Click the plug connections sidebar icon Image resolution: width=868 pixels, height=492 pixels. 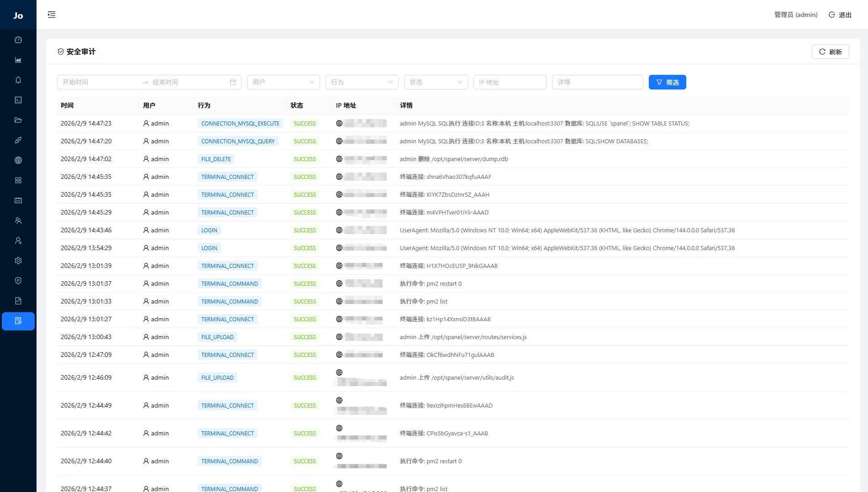[18, 141]
